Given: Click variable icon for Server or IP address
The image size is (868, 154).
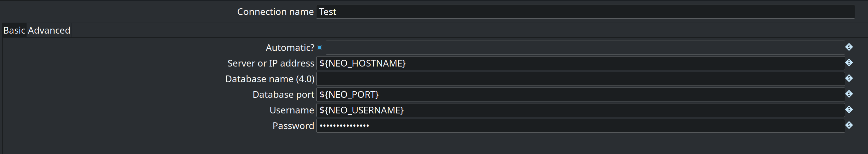Looking at the screenshot, I should pos(849,63).
